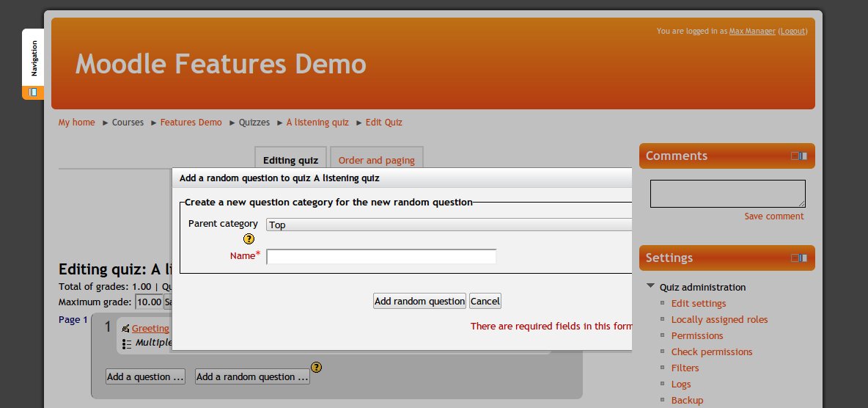The image size is (868, 408).
Task: Click the Add random question button
Action: click(x=419, y=301)
